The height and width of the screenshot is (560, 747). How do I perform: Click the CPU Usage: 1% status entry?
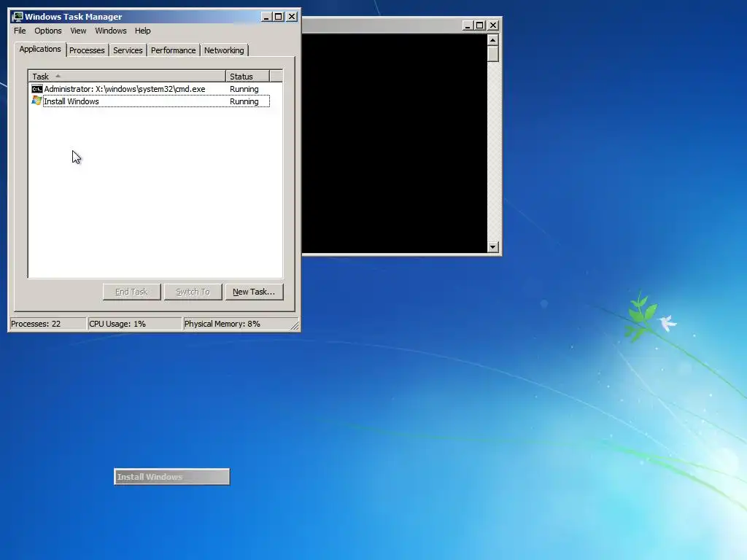[x=135, y=324]
